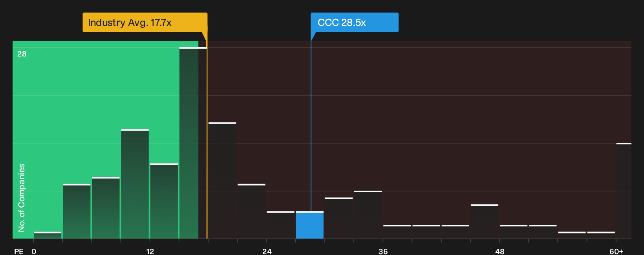
Task: Select the bar starting at the PE 12 tick
Action: 164,201
